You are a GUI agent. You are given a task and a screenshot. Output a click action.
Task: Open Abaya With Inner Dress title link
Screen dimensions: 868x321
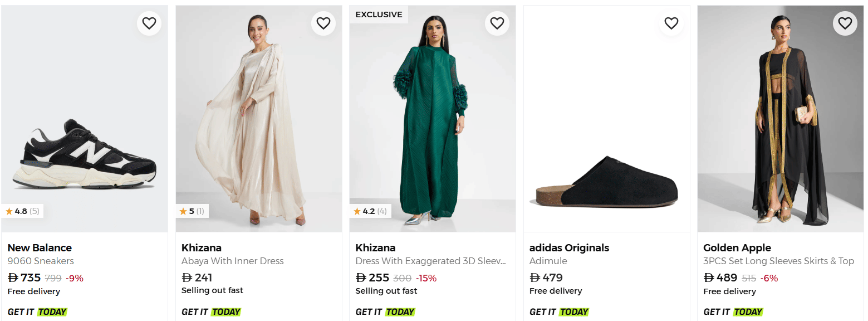tap(233, 261)
